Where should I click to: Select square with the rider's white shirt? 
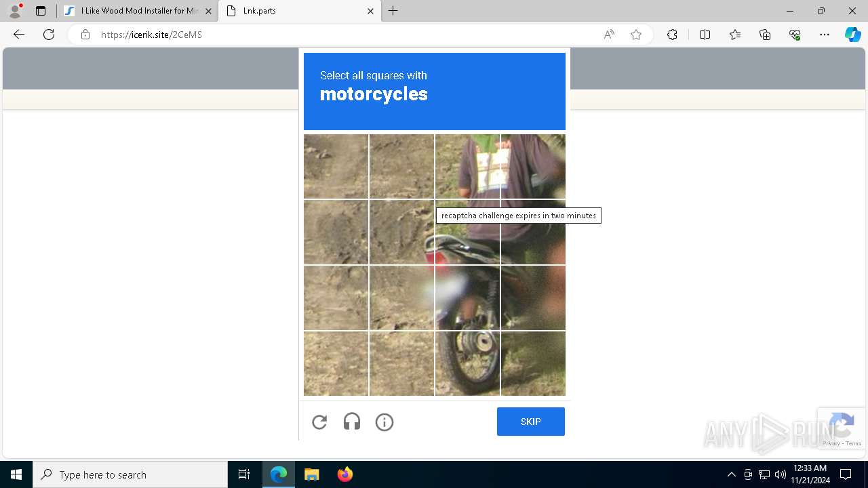point(467,166)
